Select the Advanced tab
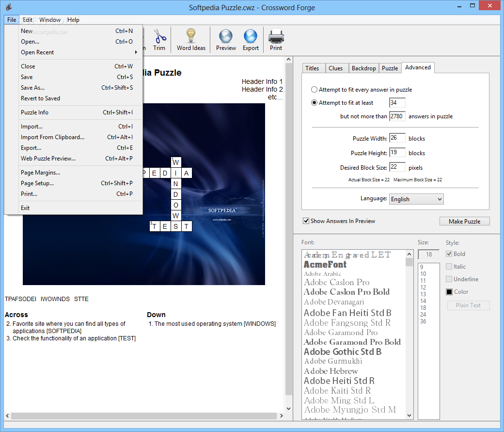The width and height of the screenshot is (504, 432). click(x=418, y=67)
